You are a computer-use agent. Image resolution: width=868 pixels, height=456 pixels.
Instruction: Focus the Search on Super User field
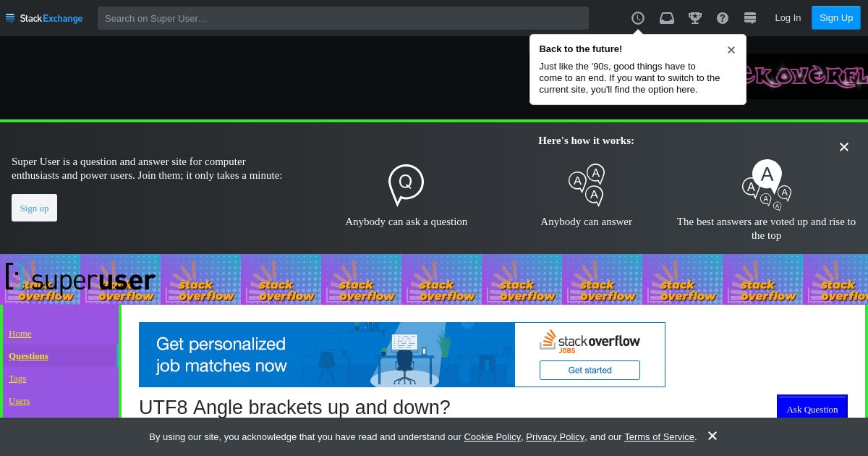click(343, 18)
